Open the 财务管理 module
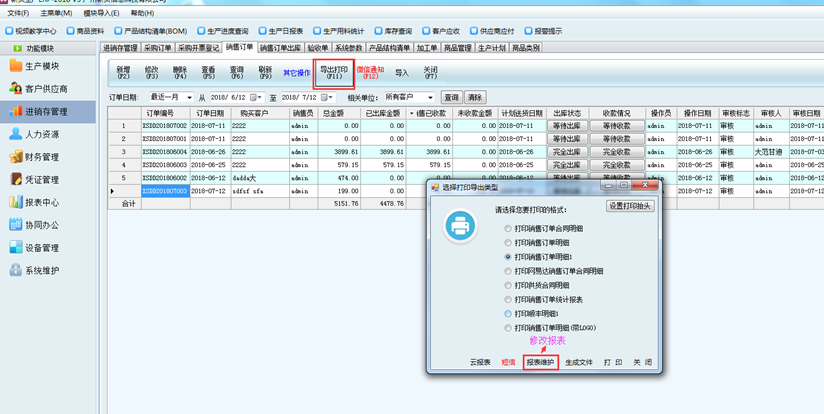This screenshot has height=414, width=824. click(40, 157)
